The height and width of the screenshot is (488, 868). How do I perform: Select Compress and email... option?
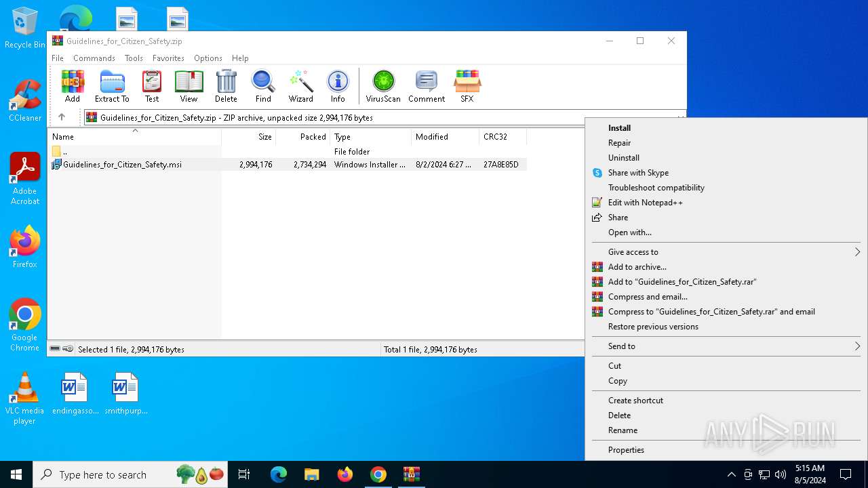[726, 297]
